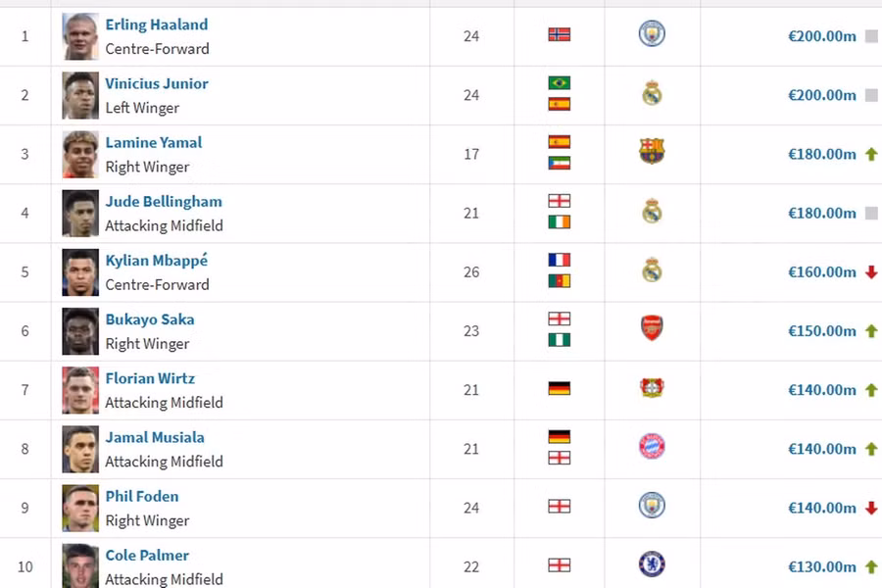Open Erling Haaland's player profile link
The image size is (882, 588).
tap(157, 24)
